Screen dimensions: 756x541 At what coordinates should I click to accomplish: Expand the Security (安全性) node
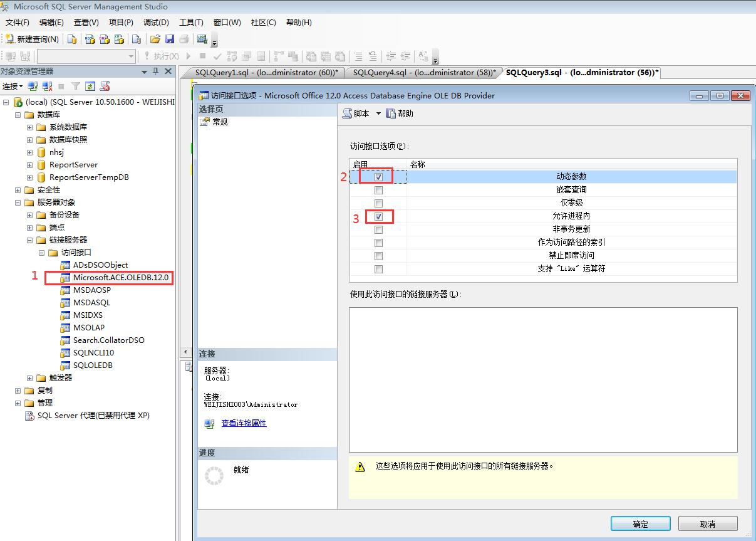click(18, 189)
